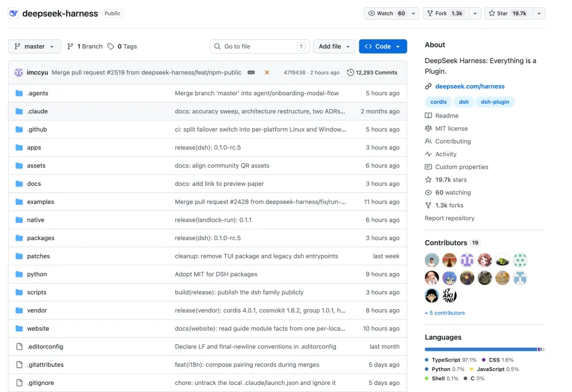Click the Custom properties icon
Image resolution: width=572 pixels, height=392 pixels.
[x=428, y=167]
